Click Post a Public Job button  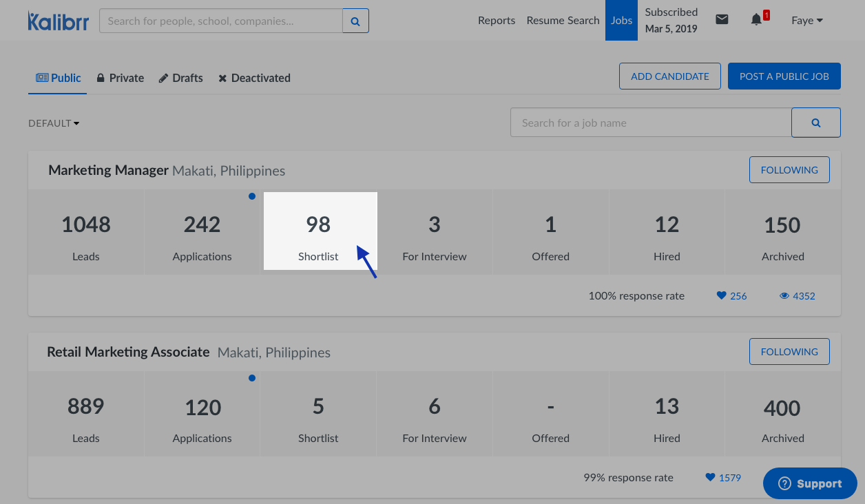[x=784, y=76]
